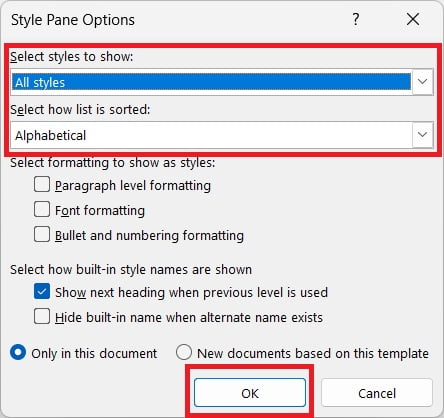This screenshot has width=444, height=418.
Task: Select the 'Only in this document' radio
Action: coord(18,353)
